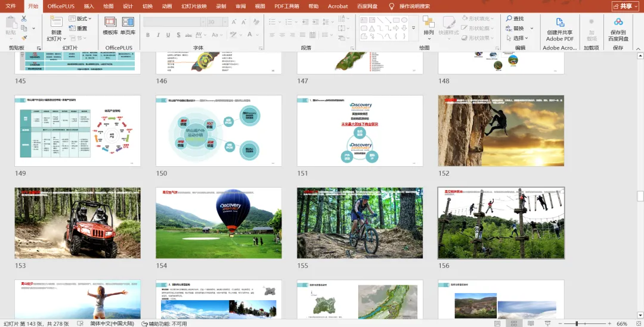Toggle strikethrough (abc) formatting
Screen dimensions: 644x327
click(x=188, y=35)
